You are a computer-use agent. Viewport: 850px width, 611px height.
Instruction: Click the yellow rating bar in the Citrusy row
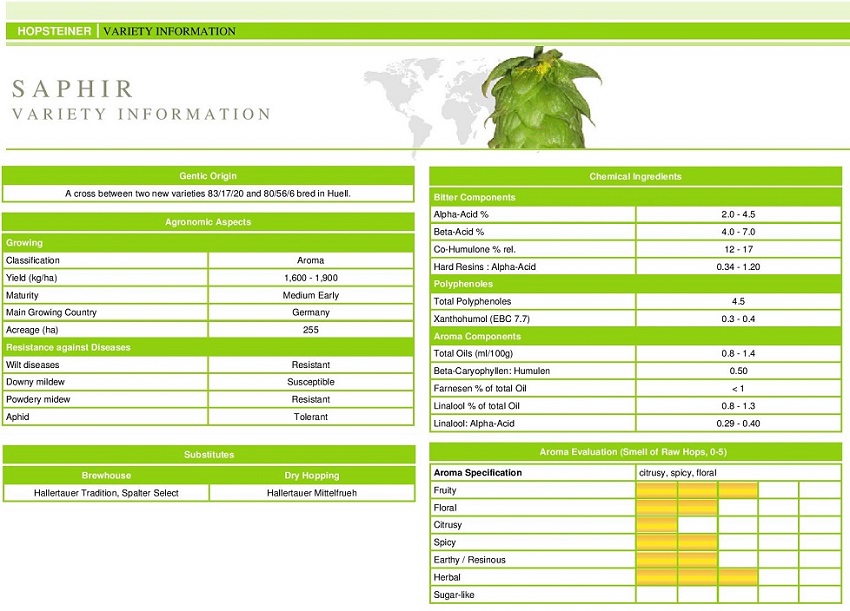tap(657, 525)
